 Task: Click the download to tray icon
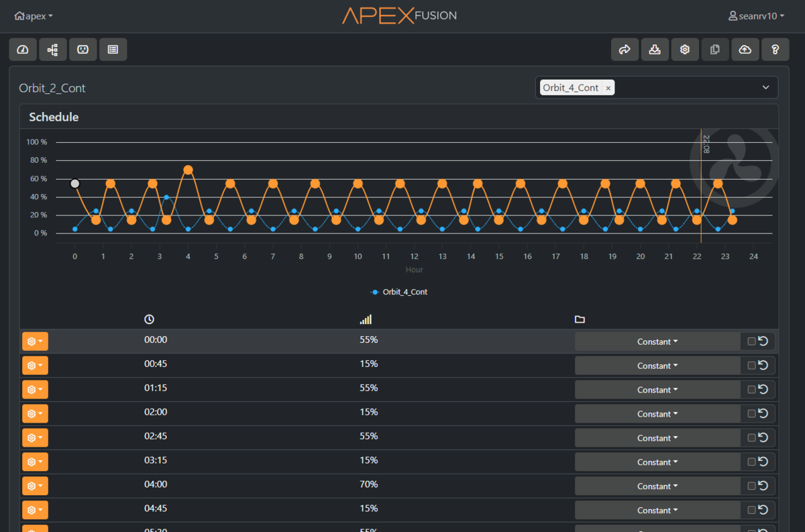pos(655,50)
